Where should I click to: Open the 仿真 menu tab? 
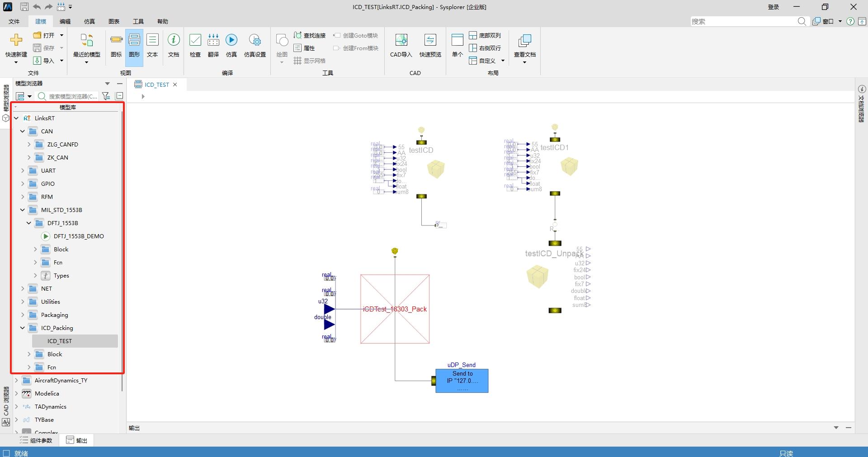point(90,21)
